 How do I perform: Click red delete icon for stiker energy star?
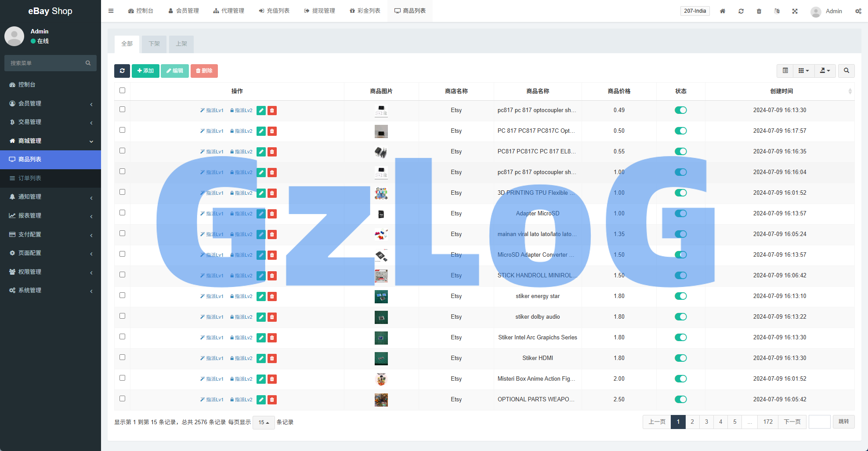272,296
